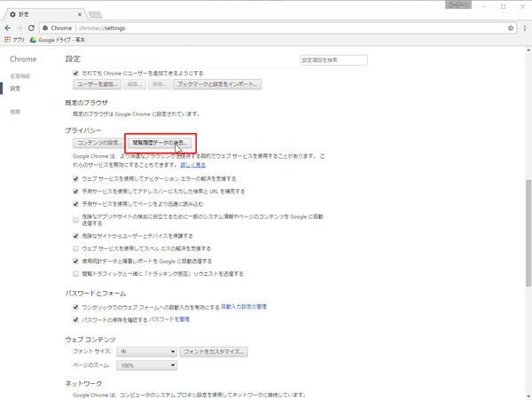Open 拡張機能 in the sidebar

20,76
